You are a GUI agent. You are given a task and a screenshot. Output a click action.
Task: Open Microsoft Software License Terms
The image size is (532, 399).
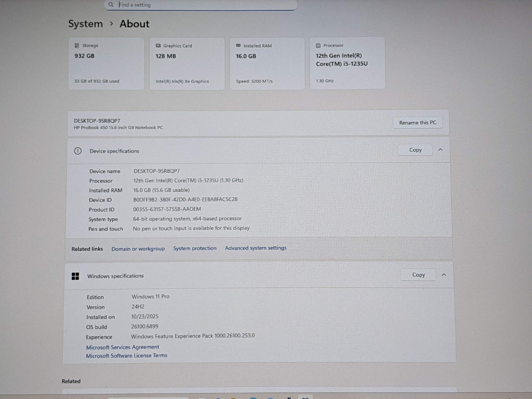[x=126, y=356]
